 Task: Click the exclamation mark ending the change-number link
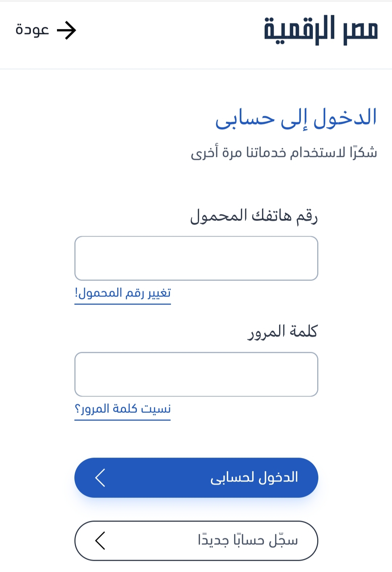coord(76,293)
